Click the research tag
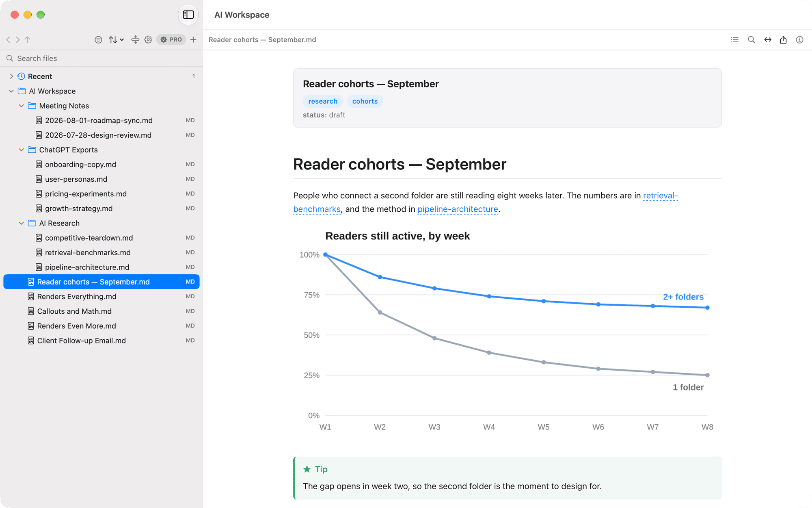The image size is (812, 508). [323, 101]
